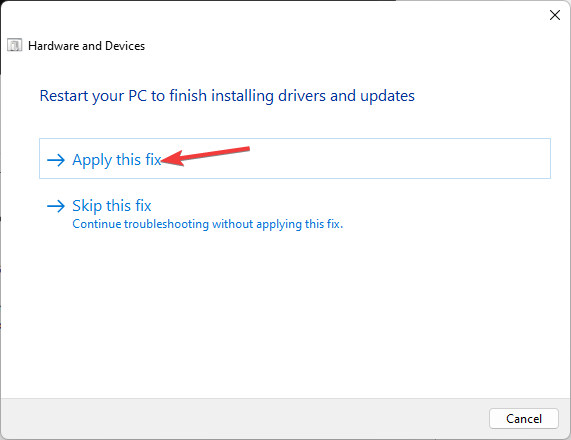The image size is (571, 440).
Task: Click the words "drivers and updates" in heading
Action: click(346, 96)
